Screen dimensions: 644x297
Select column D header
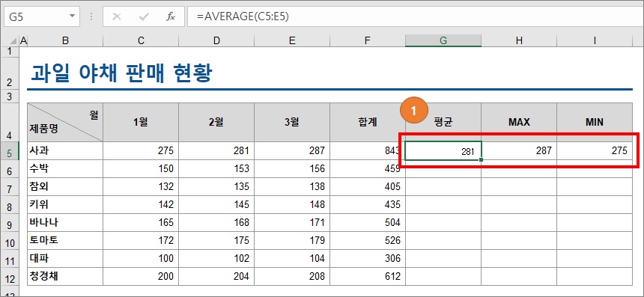[x=216, y=40]
